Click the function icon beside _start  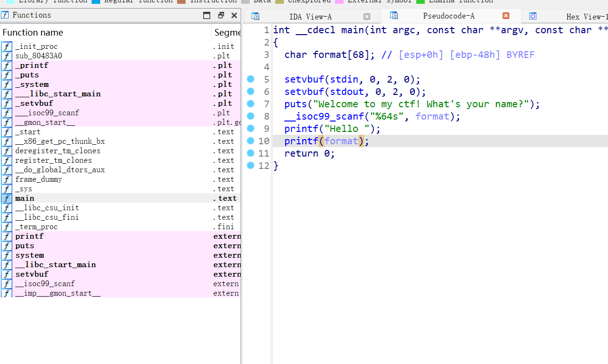[x=7, y=132]
